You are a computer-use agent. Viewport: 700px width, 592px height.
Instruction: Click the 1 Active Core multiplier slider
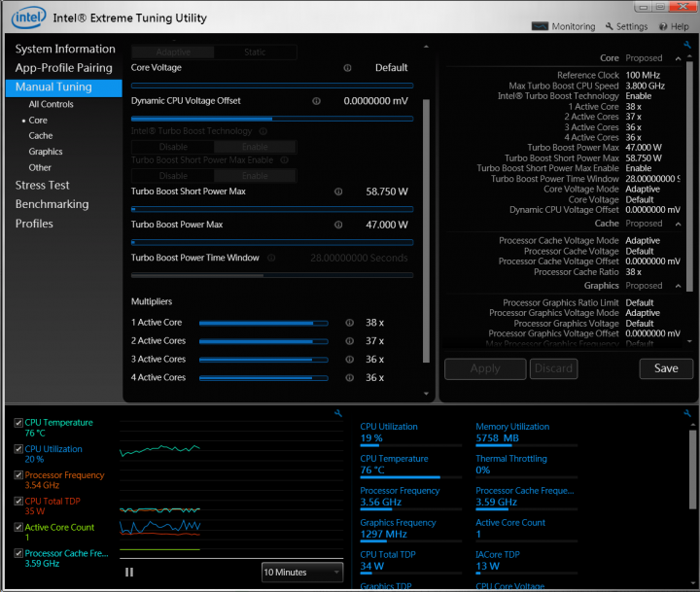263,323
